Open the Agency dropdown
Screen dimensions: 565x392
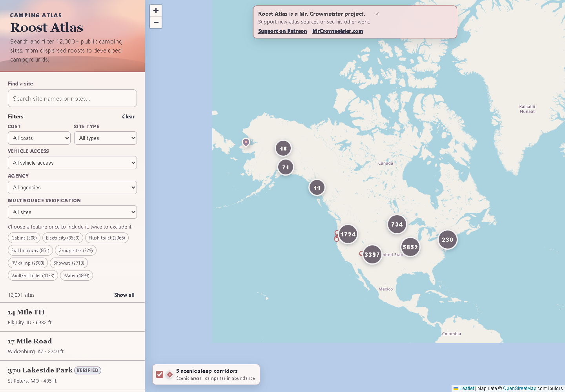[x=72, y=187]
